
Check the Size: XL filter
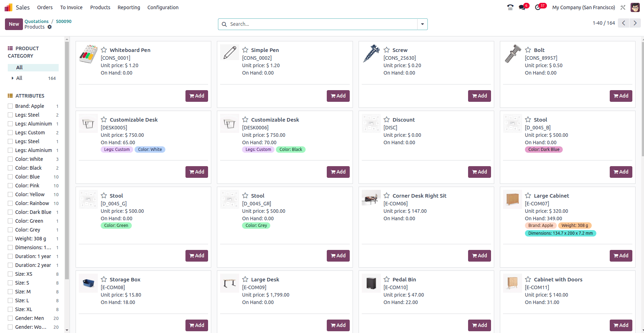pos(10,309)
